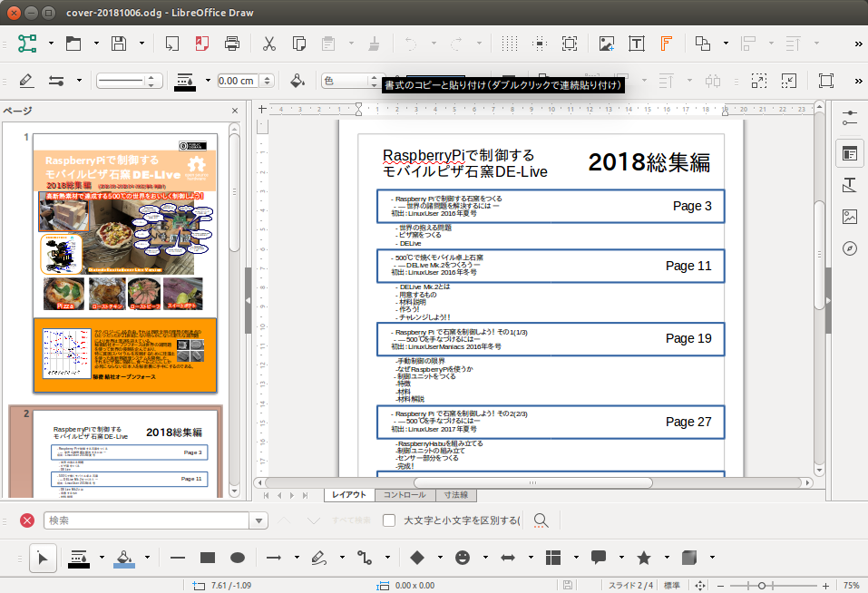Switch to the 寸法線 layer tab
Image resolution: width=868 pixels, height=593 pixels.
coord(456,495)
